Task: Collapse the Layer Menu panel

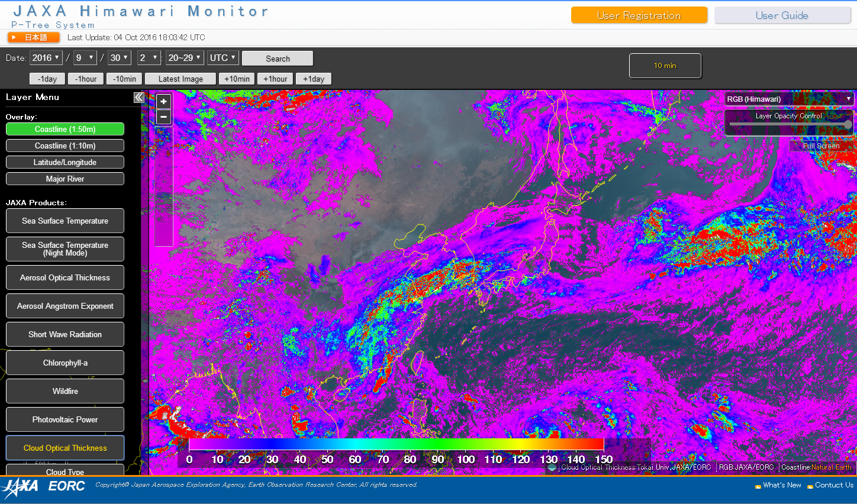Action: (139, 97)
